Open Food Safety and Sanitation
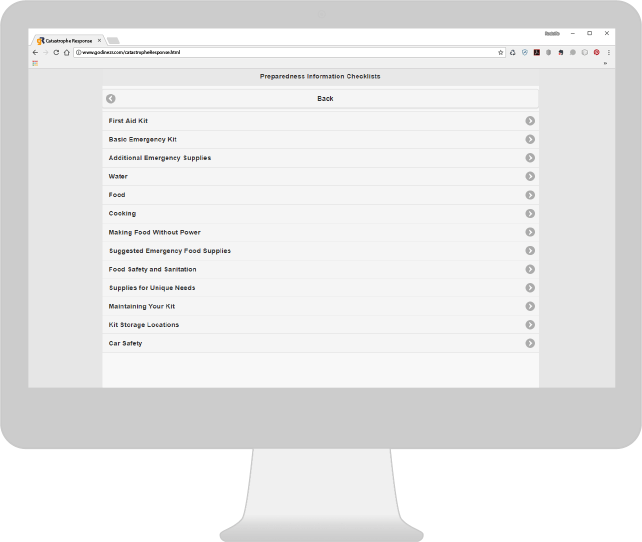The width and height of the screenshot is (642, 542). 320,269
